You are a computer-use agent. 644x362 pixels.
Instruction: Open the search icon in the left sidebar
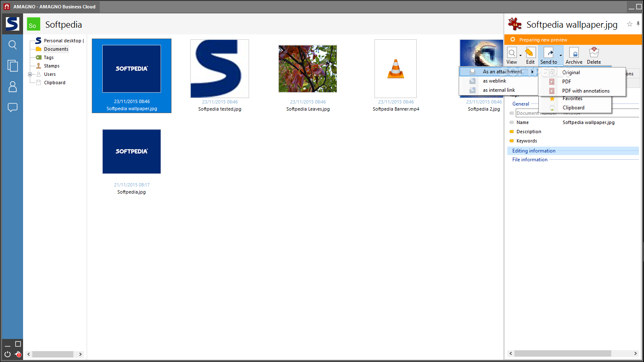pos(13,45)
